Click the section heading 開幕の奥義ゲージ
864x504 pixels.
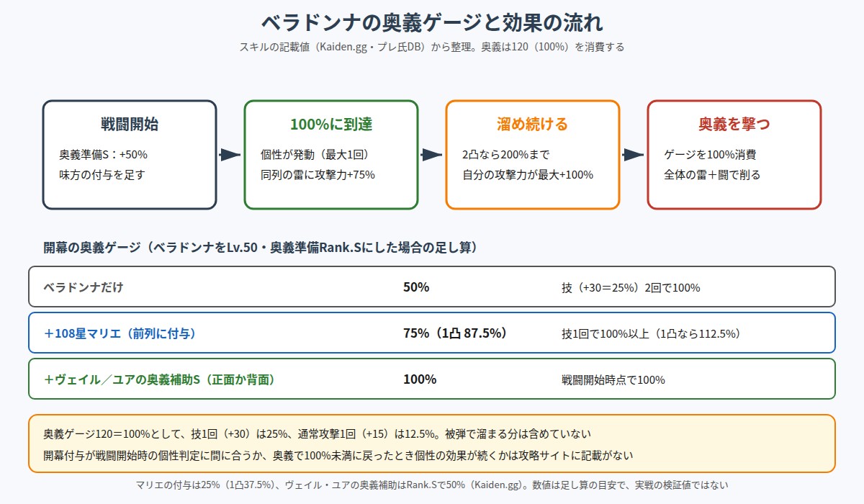(x=260, y=248)
